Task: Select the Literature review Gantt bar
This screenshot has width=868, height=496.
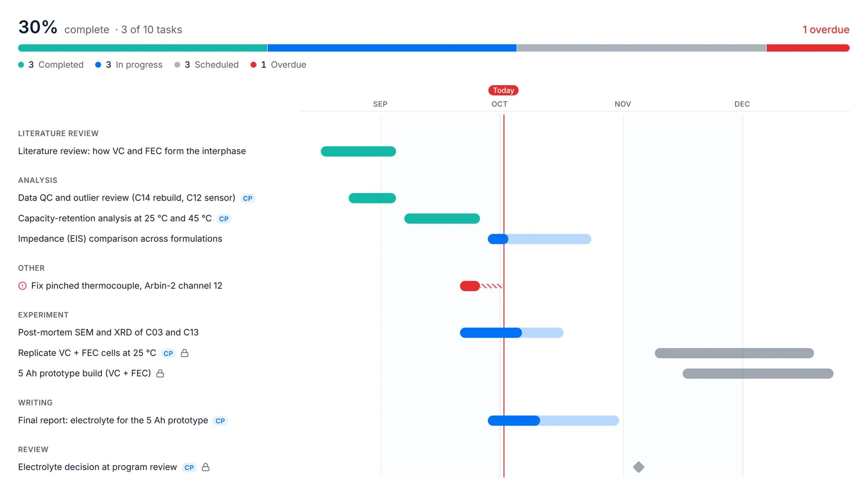Action: pos(358,151)
